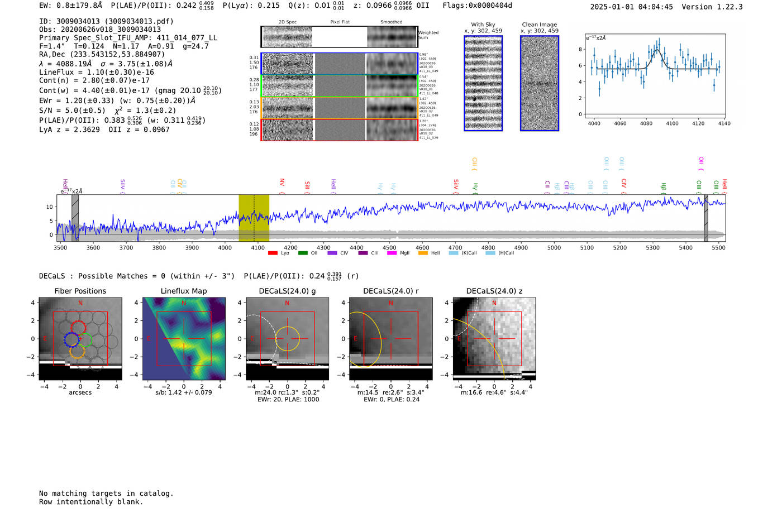Image resolution: width=782 pixels, height=532 pixels.
Task: Click the Cont(w) gmag 20.10 line
Action: point(130,90)
